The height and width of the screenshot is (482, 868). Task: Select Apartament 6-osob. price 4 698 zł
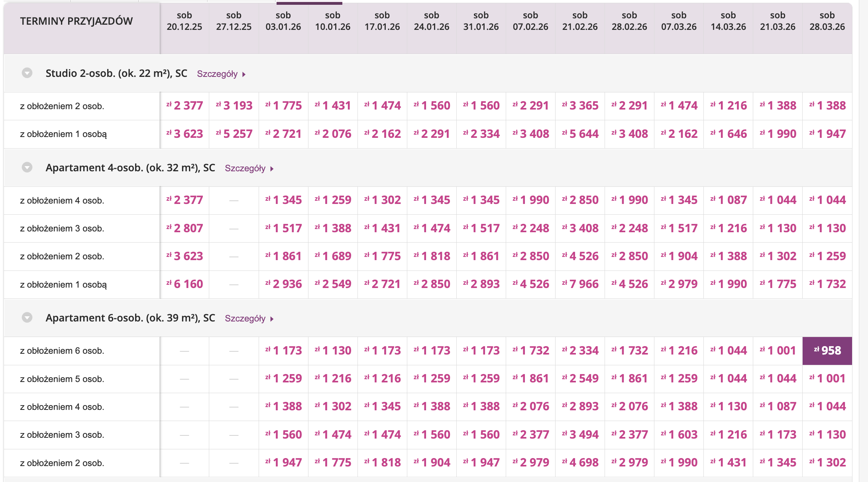580,463
